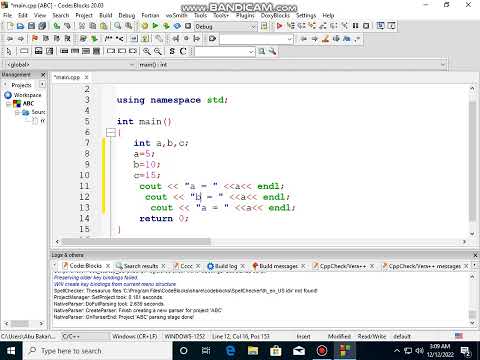Pause debugging with the Break icon
Screen dimensions: 480x360
click(x=355, y=26)
